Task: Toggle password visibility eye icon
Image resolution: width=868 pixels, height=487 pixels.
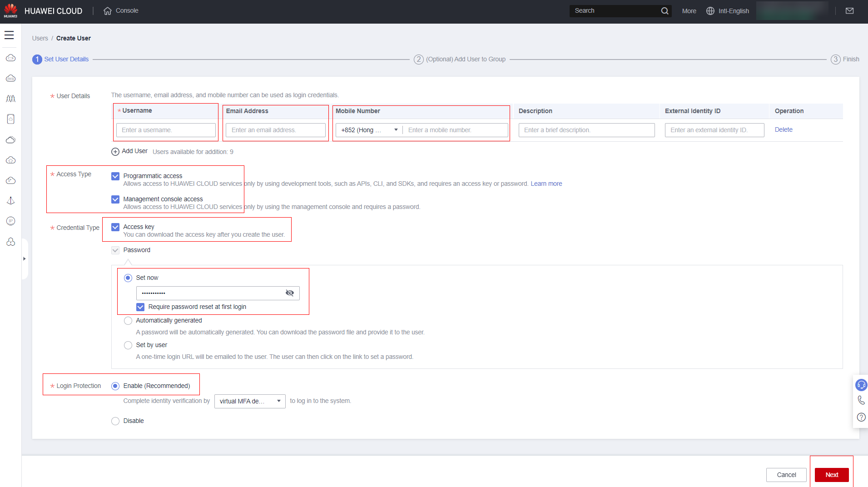Action: pos(289,293)
